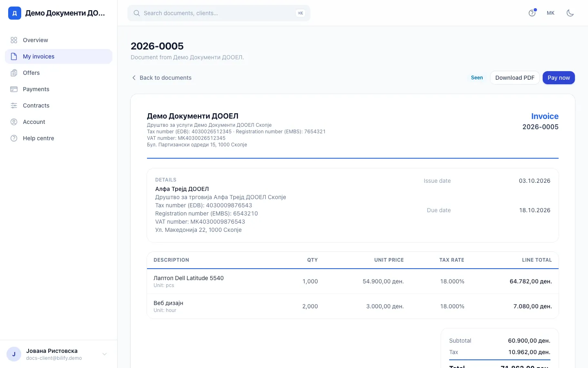Click the Лаптоп Dell Latitude 5540 row text
588x368 pixels.
tap(189, 278)
